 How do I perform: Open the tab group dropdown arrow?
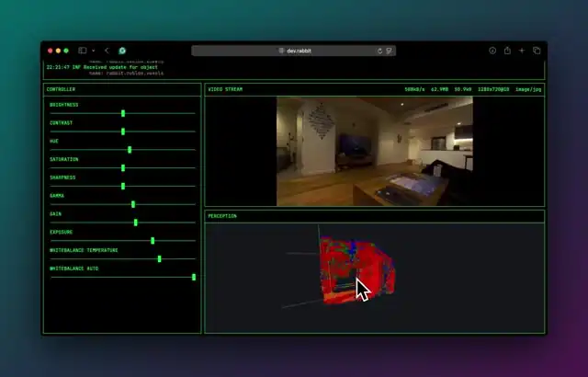pos(93,51)
